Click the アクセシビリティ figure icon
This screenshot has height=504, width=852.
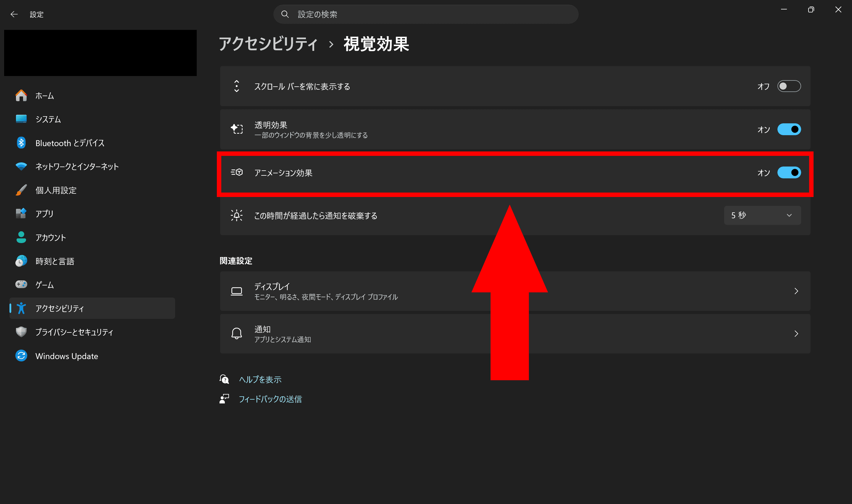tap(21, 308)
